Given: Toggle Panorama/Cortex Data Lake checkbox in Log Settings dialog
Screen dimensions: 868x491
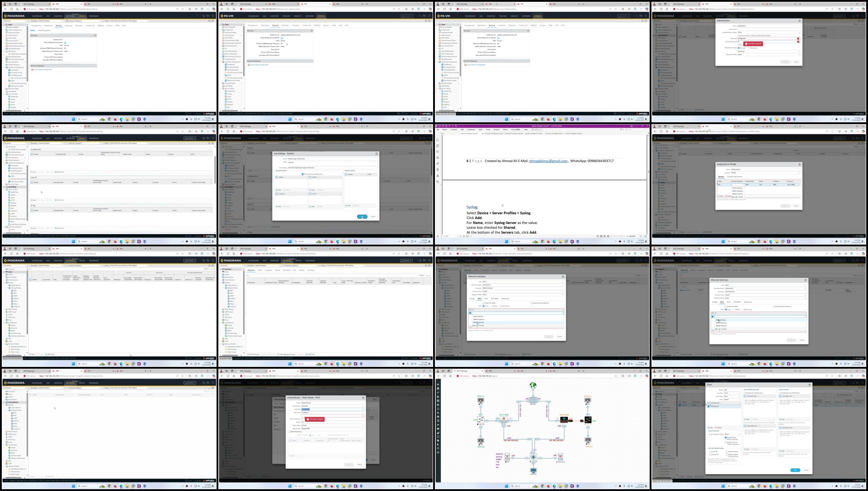Looking at the screenshot, I should point(302,174).
